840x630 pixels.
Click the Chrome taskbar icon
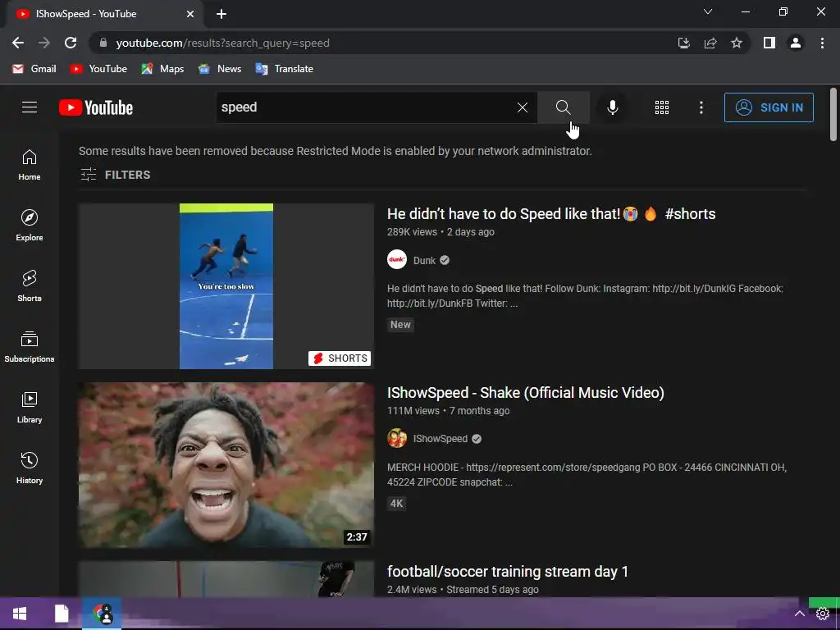[102, 614]
